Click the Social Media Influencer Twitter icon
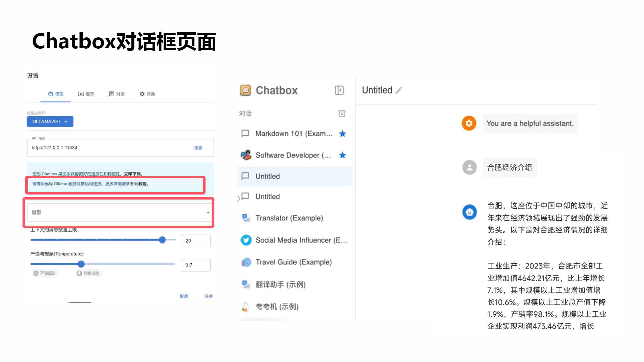This screenshot has width=644, height=362. click(x=246, y=240)
